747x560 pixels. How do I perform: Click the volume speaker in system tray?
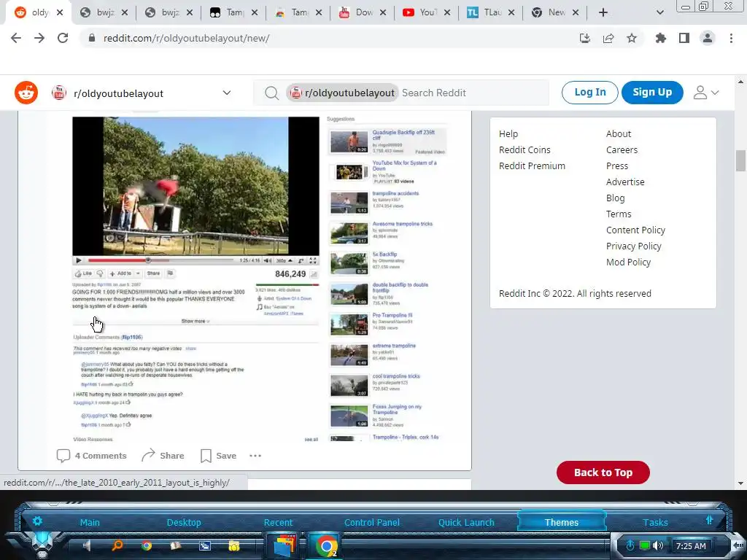click(658, 545)
